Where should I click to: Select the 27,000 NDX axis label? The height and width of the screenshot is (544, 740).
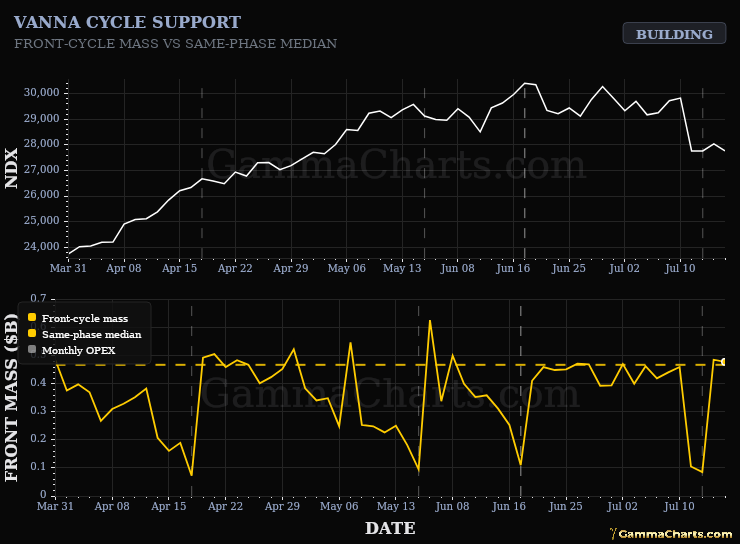[x=42, y=170]
